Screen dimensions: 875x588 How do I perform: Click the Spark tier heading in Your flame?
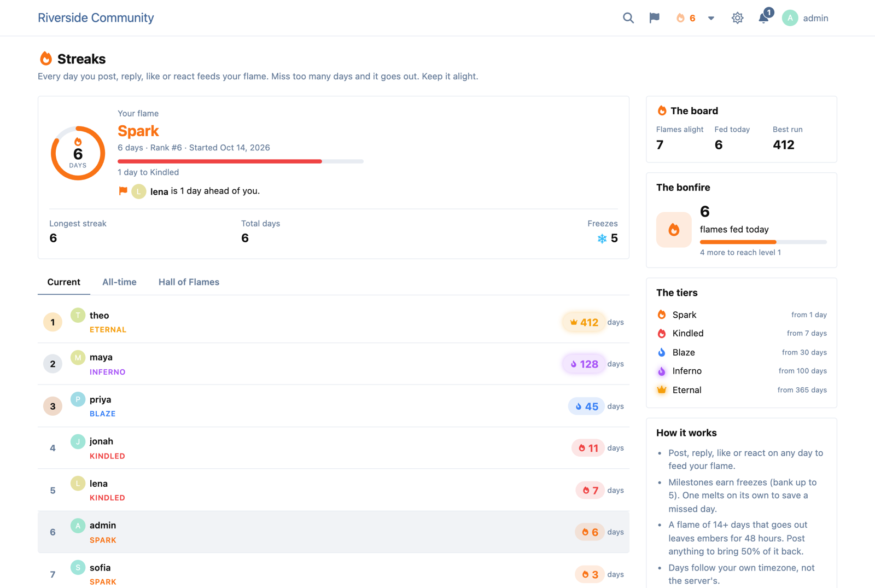point(138,131)
